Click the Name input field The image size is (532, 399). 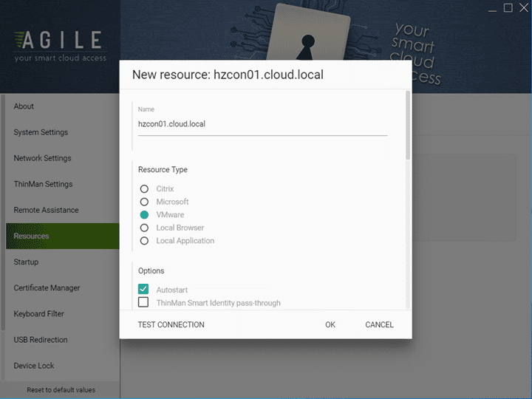click(262, 124)
